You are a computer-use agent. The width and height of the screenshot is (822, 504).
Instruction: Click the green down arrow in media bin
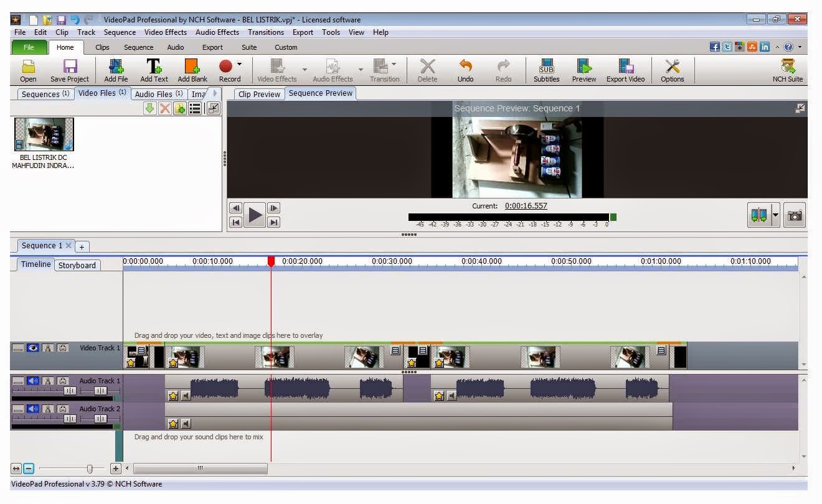coord(149,108)
